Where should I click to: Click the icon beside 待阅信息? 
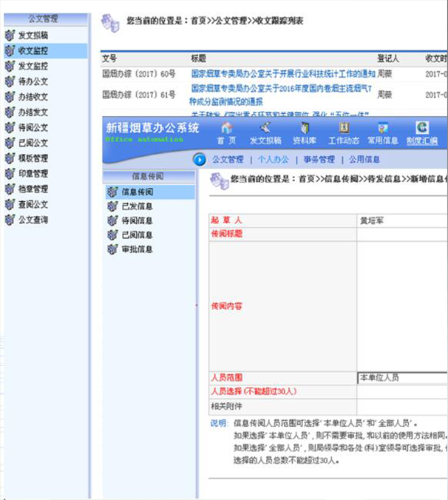(112, 220)
